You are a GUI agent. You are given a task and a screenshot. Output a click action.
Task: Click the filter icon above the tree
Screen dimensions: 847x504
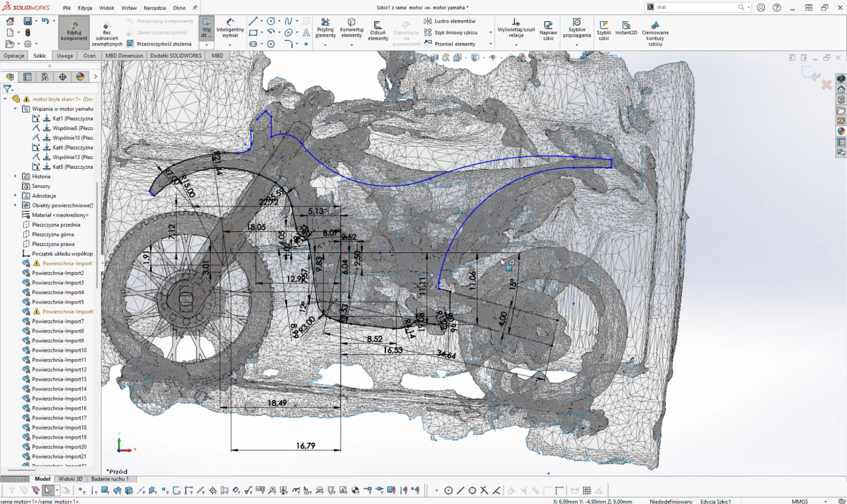(x=7, y=89)
